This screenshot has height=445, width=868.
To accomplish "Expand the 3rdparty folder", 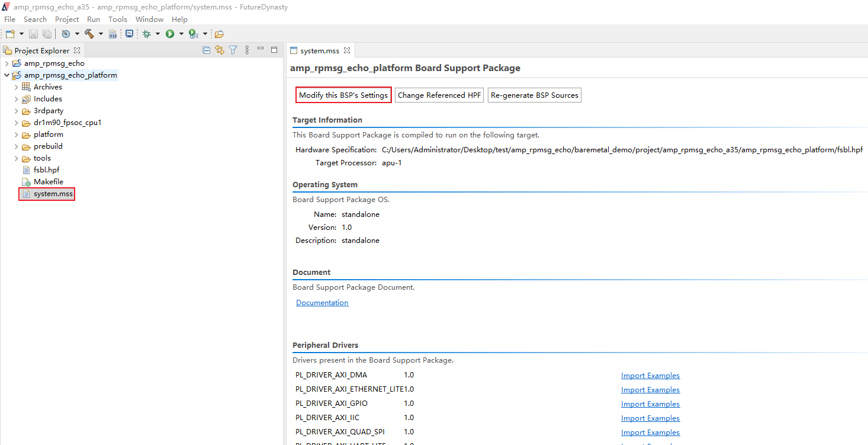I will (17, 111).
